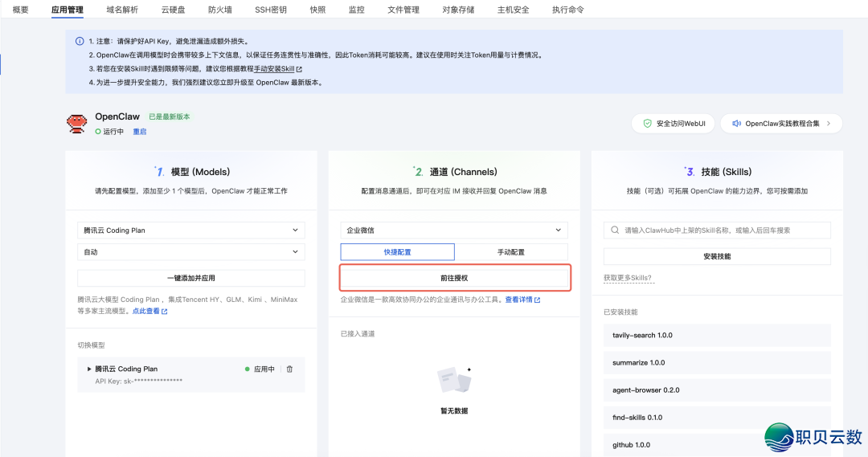Switch to the 执行命令 tab

coord(568,10)
